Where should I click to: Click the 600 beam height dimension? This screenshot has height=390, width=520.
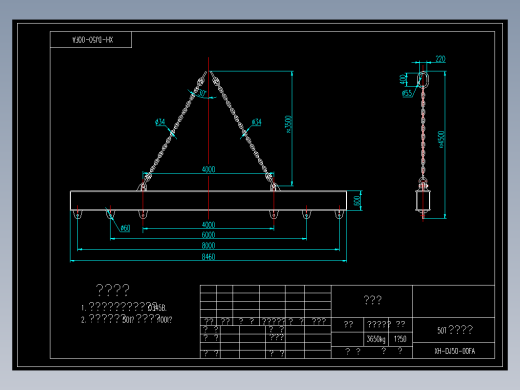point(357,201)
